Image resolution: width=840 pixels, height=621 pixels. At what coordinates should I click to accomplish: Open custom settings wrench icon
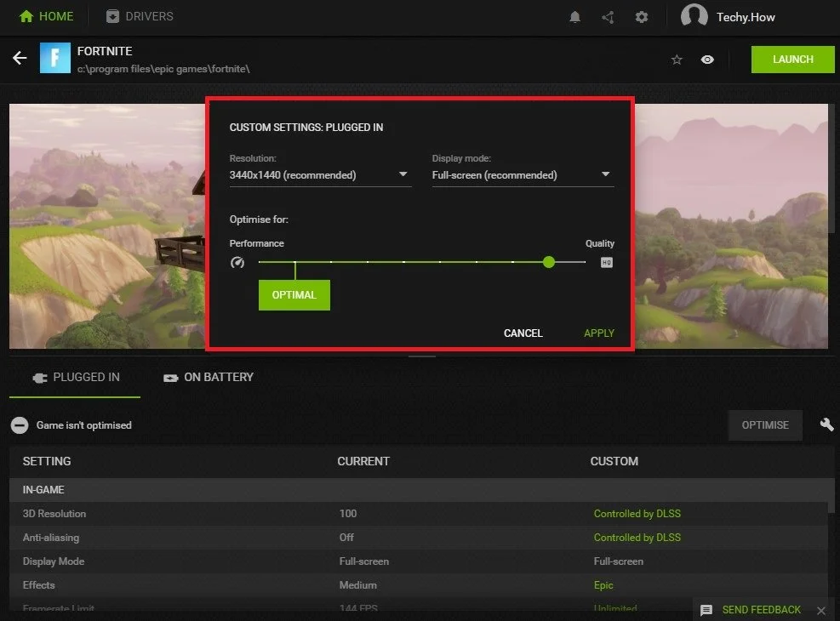826,424
